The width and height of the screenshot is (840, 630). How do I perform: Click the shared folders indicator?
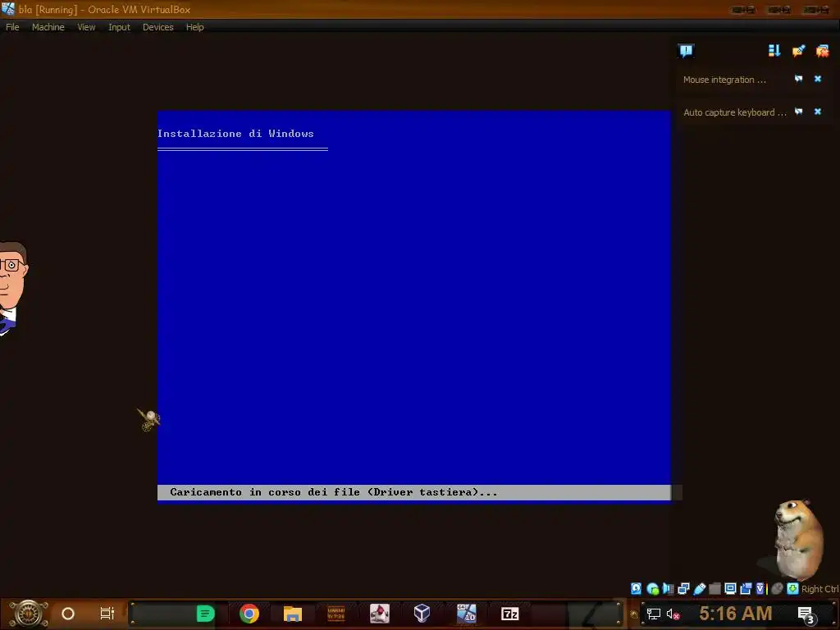tap(714, 589)
